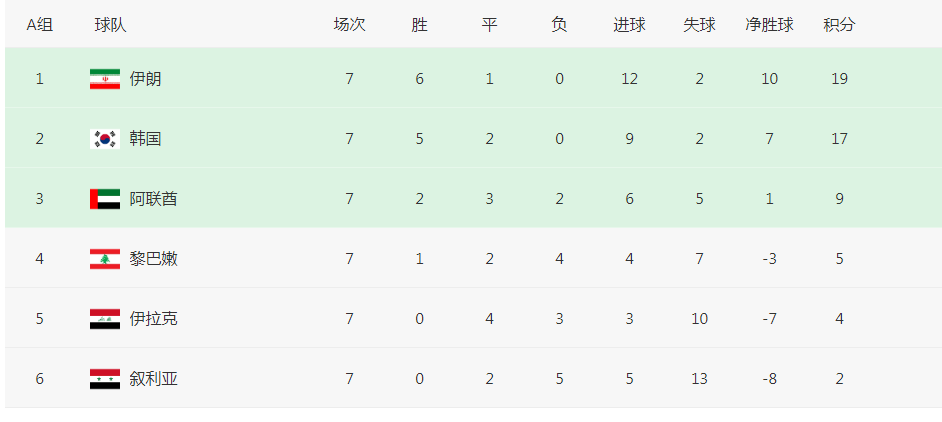Click the 进球 column header
Image resolution: width=942 pixels, height=422 pixels.
[629, 25]
